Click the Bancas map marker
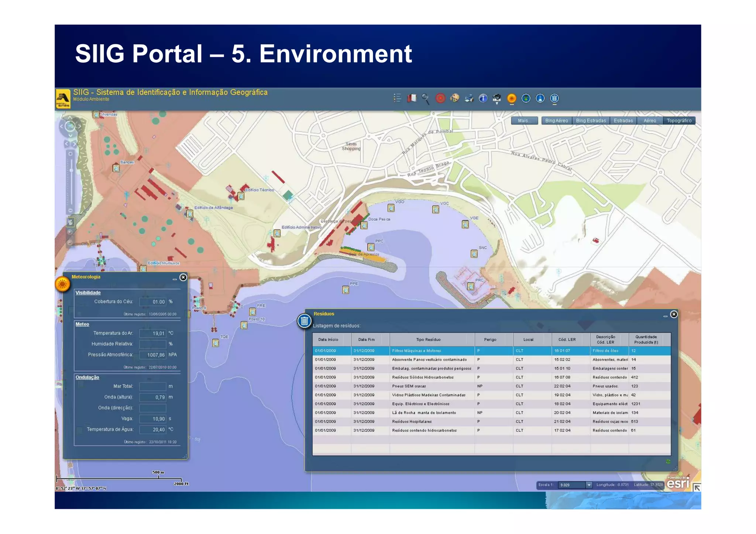Screen dimensions: 756x534 click(116, 168)
